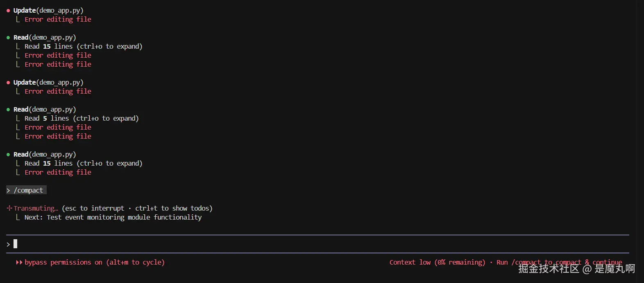Click 'Run /compact to compact & continue' message
644x283 pixels.
[559, 263]
